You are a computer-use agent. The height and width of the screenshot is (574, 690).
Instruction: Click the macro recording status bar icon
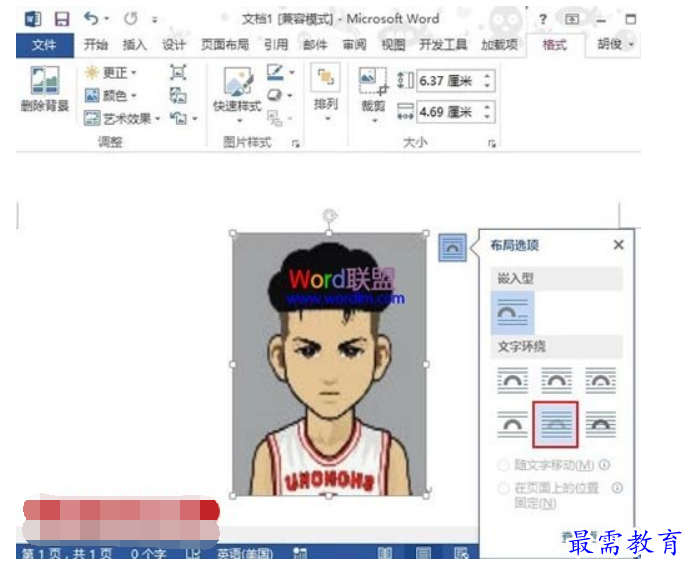click(x=300, y=553)
